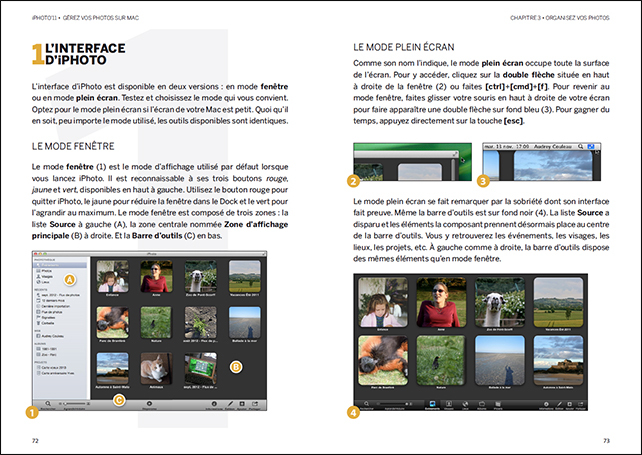This screenshot has height=455, width=642.
Task: Open 'Vacances Été 2011' thumbnail in windowed view
Action: coord(244,276)
